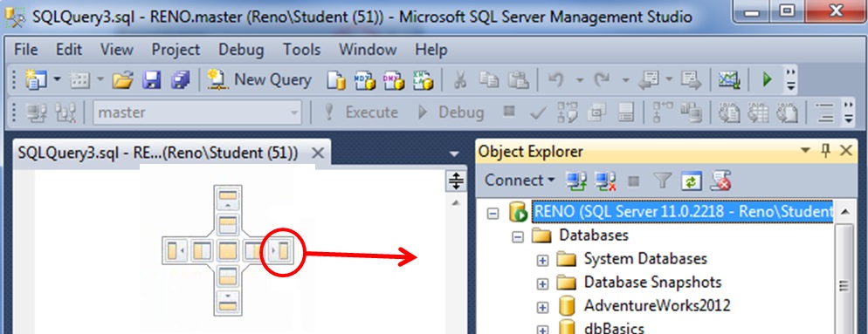
Task: Expand the AdventureWorks2012 database
Action: [x=542, y=307]
